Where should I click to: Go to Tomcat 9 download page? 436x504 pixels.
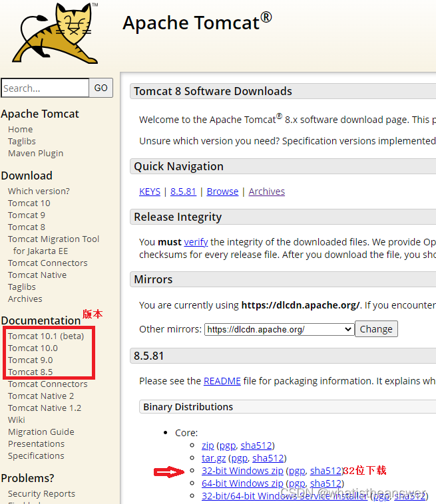click(27, 215)
